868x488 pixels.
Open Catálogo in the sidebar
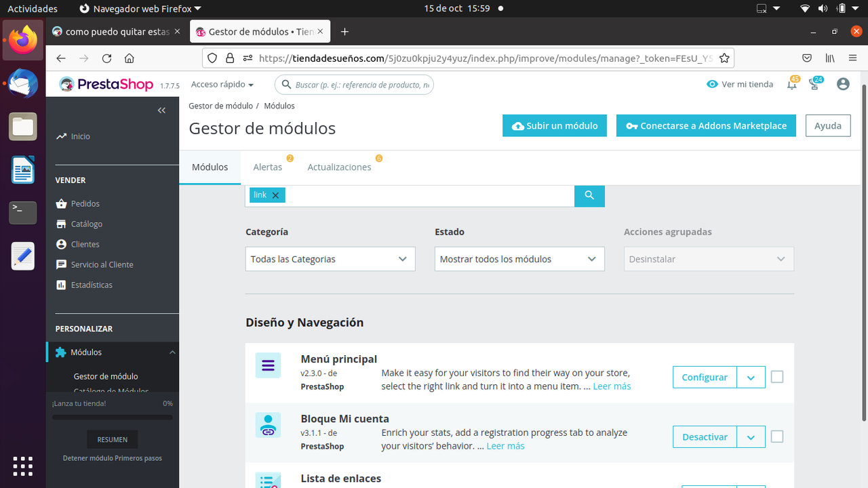[87, 224]
